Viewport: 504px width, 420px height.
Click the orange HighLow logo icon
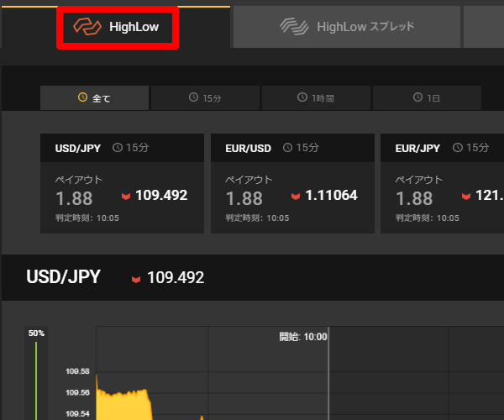click(x=87, y=27)
